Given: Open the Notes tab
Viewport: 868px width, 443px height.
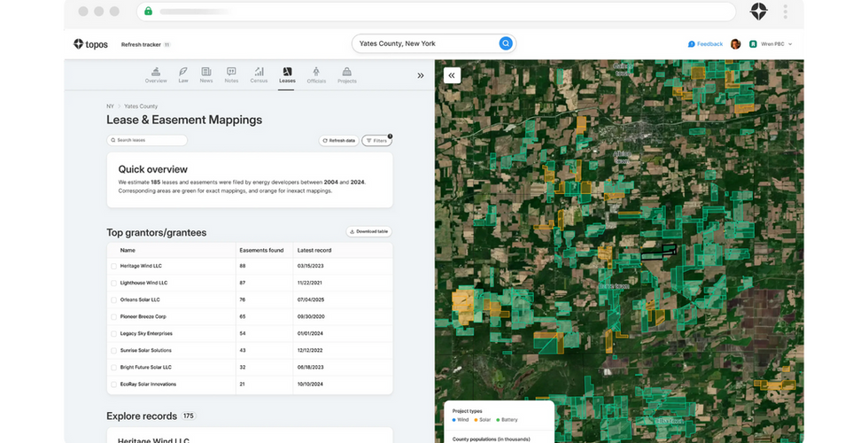Looking at the screenshot, I should (x=231, y=74).
